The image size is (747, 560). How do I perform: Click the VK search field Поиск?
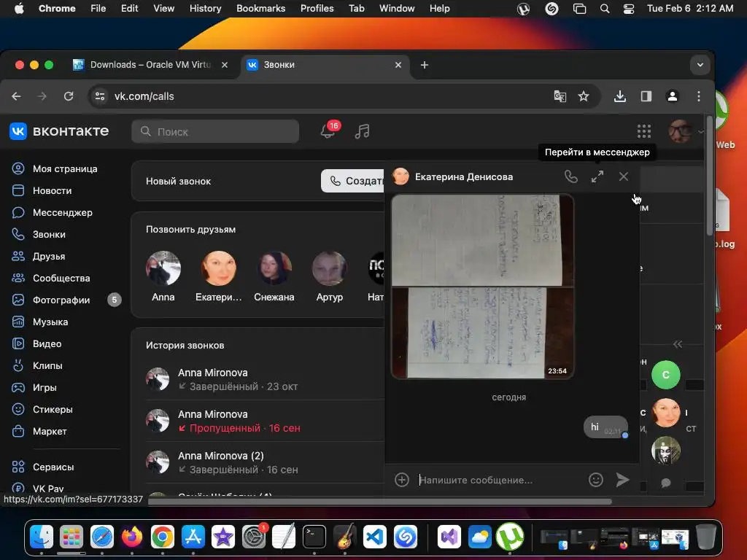215,131
